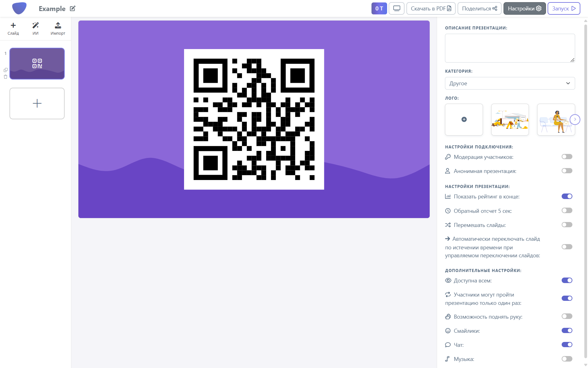
Task: Click Поделиться share button
Action: [479, 9]
